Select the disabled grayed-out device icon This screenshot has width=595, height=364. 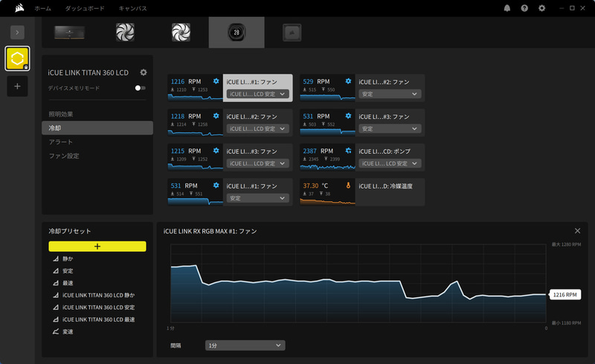(x=292, y=33)
